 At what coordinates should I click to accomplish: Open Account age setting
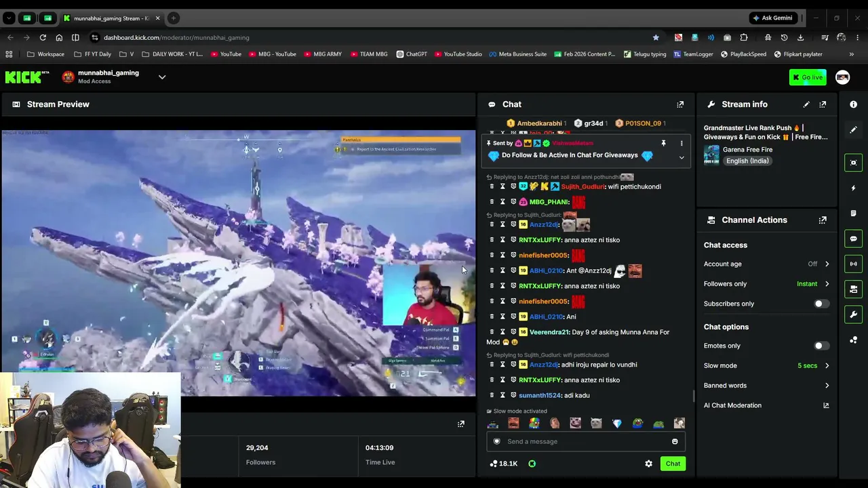766,264
